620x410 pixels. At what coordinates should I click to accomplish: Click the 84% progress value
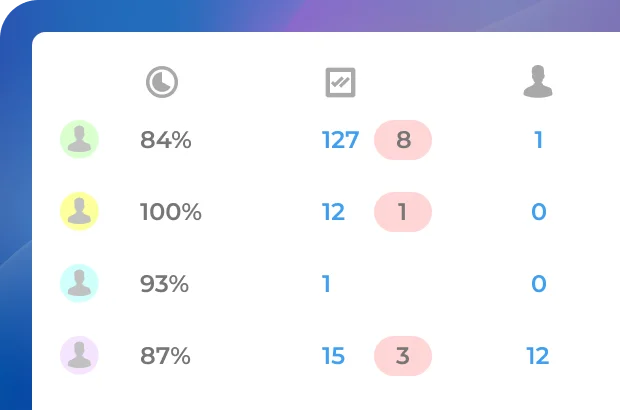coord(166,140)
